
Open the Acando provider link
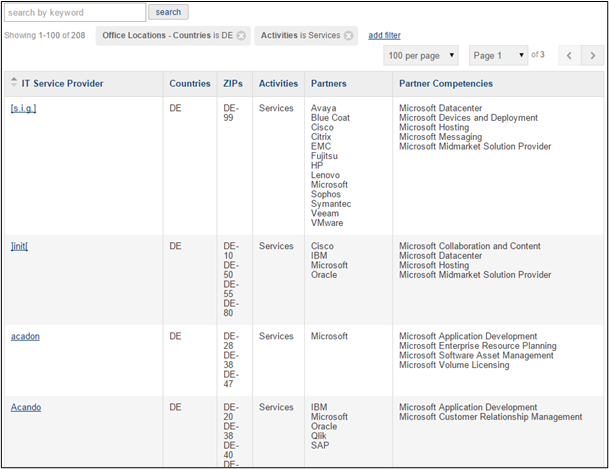pyautogui.click(x=26, y=407)
